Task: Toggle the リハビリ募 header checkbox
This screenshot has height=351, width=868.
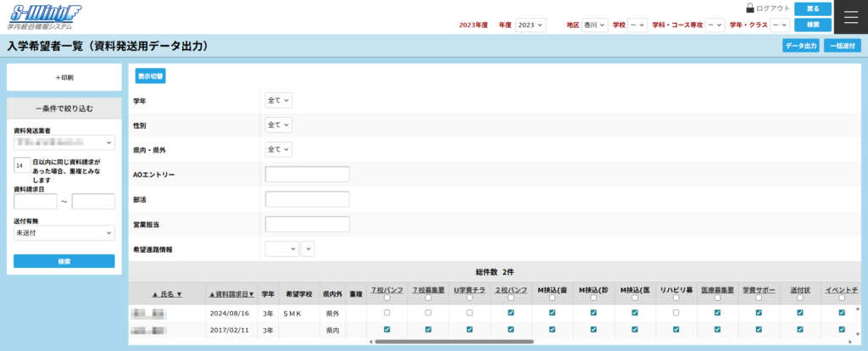Action: (x=676, y=298)
